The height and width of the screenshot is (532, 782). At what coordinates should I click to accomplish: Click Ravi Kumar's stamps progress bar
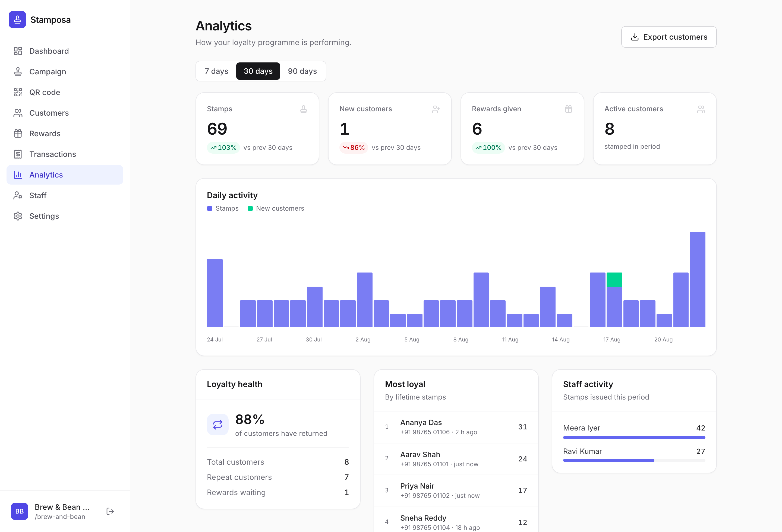coord(634,460)
